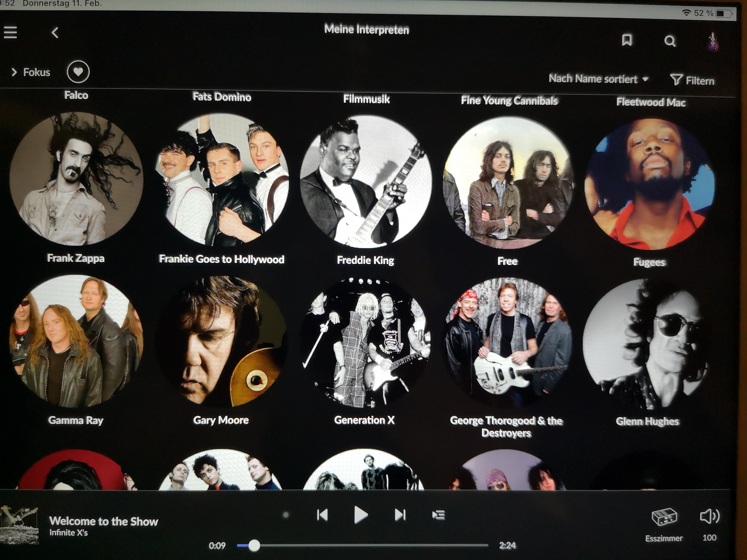Skip to the next track

tap(400, 515)
